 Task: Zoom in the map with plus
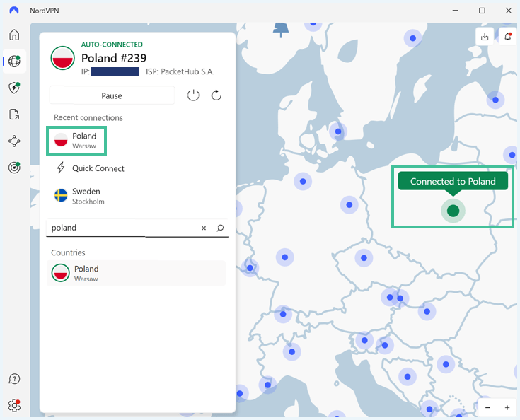[x=507, y=407]
